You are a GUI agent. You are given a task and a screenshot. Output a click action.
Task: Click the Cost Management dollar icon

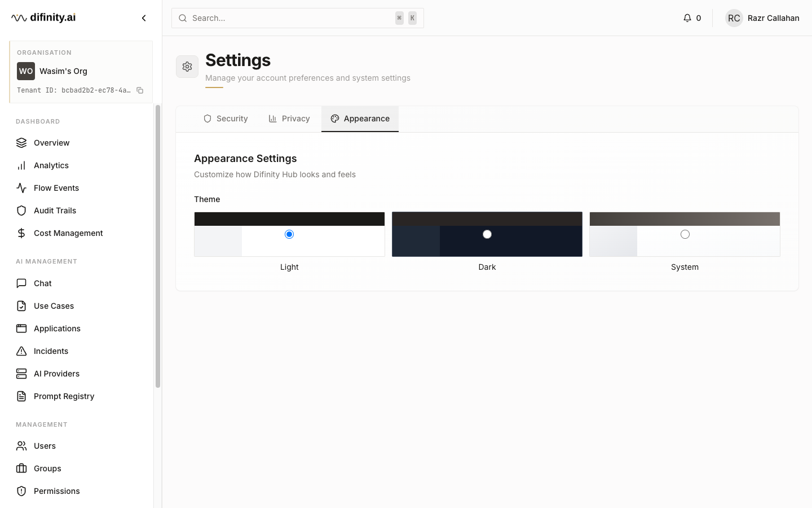coord(21,233)
